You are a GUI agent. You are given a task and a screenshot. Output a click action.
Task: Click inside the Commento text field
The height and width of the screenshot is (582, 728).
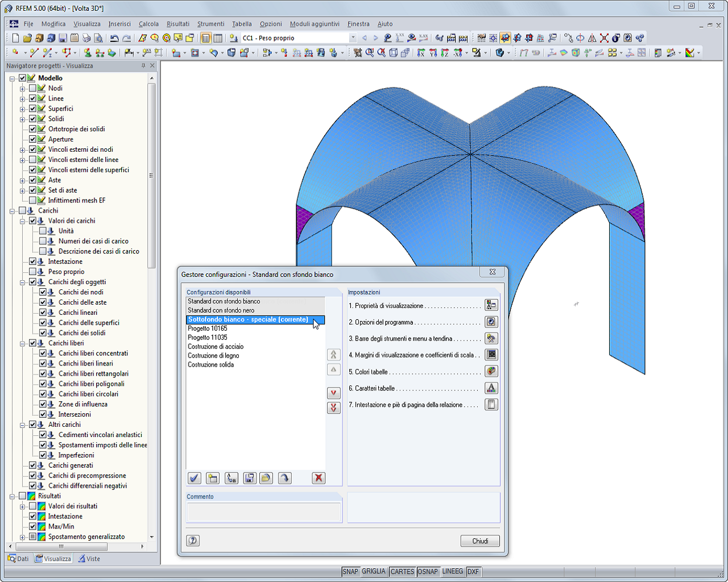click(x=264, y=512)
